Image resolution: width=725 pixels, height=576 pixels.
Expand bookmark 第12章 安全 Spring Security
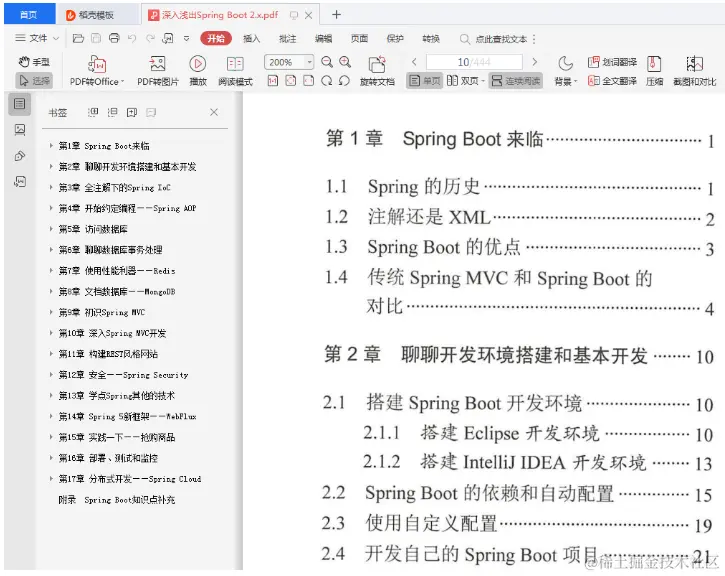pyautogui.click(x=51, y=374)
